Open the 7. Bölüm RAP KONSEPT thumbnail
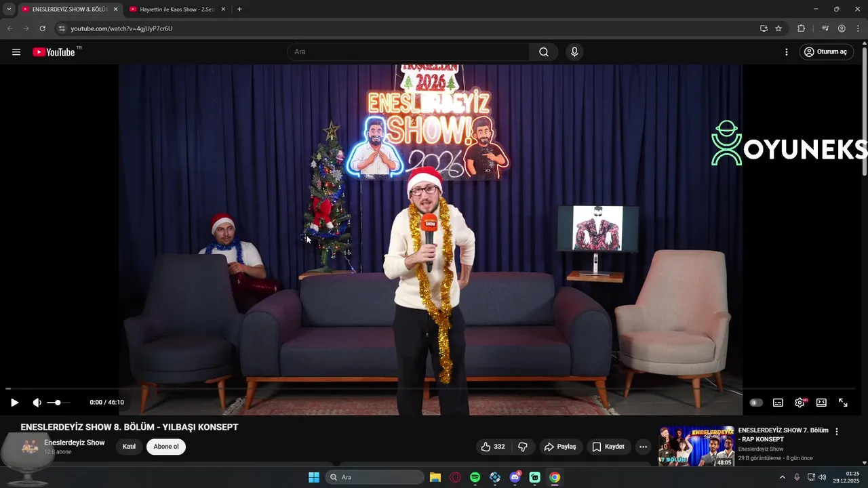Image resolution: width=868 pixels, height=488 pixels. 696,446
